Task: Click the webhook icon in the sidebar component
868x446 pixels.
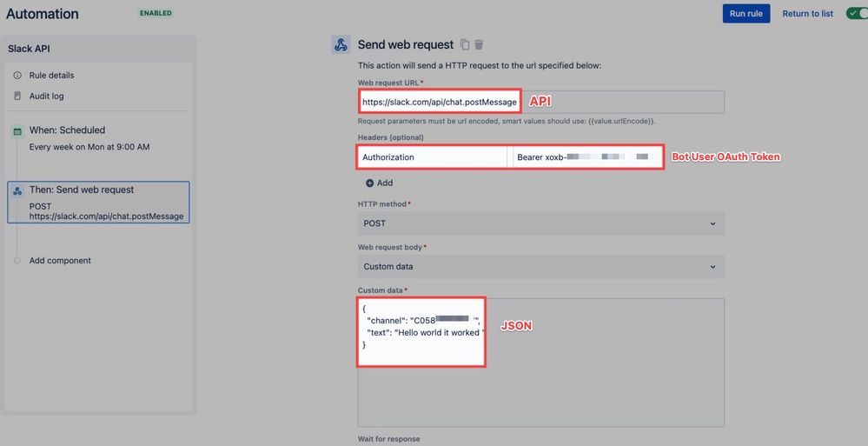Action: tap(17, 190)
